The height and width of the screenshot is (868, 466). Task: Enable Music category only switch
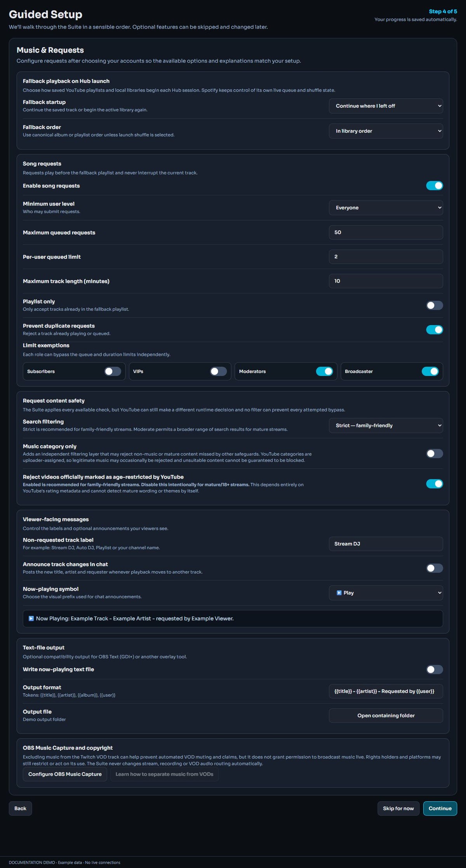click(x=434, y=453)
